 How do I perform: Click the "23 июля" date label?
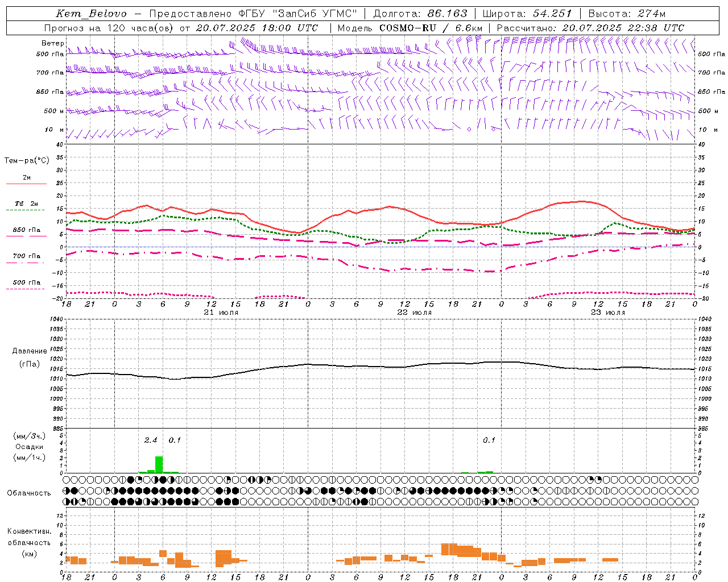pyautogui.click(x=607, y=313)
